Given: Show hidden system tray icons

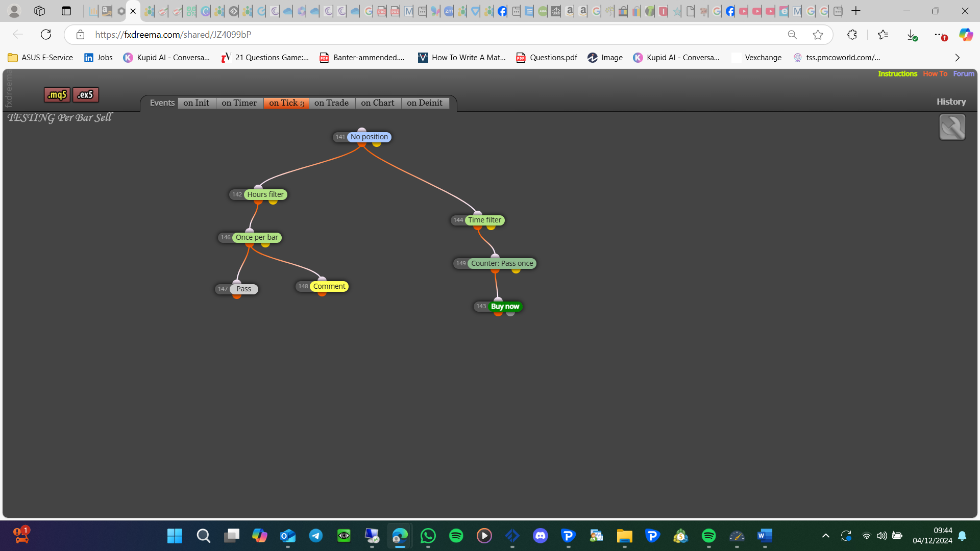Looking at the screenshot, I should click(x=825, y=536).
